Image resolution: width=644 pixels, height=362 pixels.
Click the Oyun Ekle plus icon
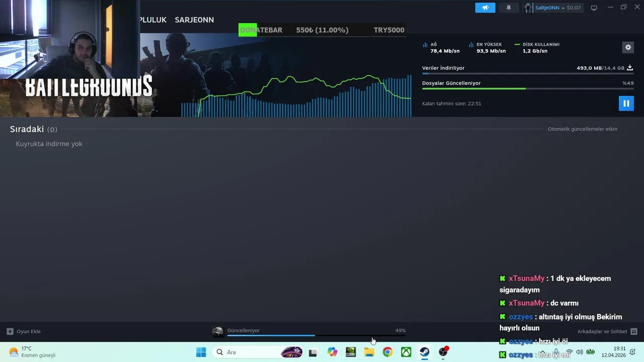tap(10, 331)
